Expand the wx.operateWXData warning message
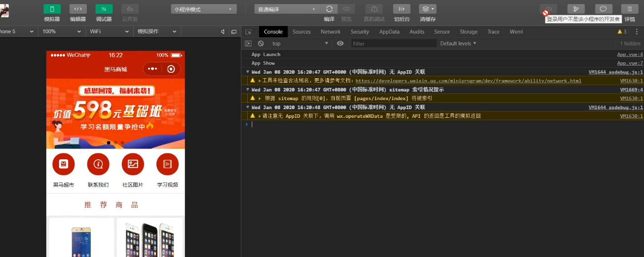The width and height of the screenshot is (644, 257). tap(260, 116)
